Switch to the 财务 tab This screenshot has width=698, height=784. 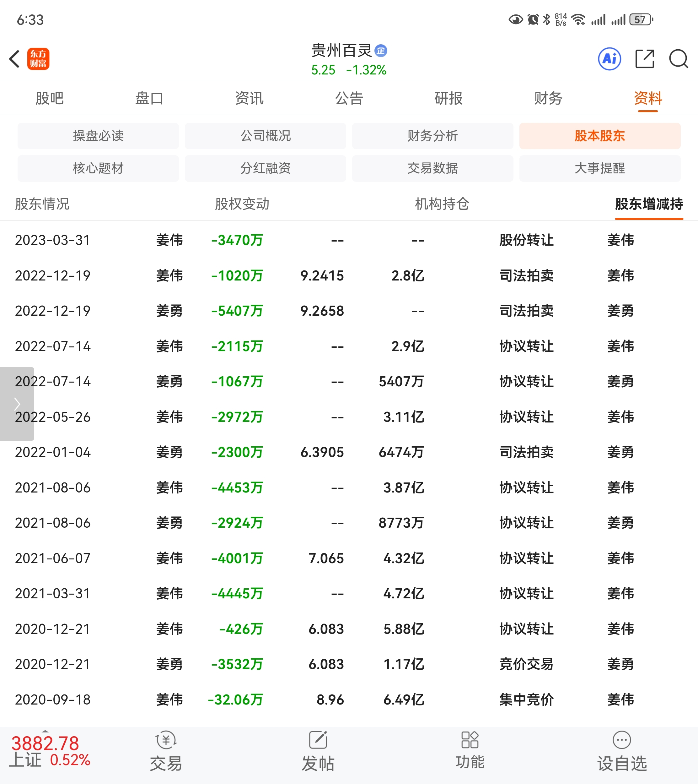pyautogui.click(x=548, y=98)
